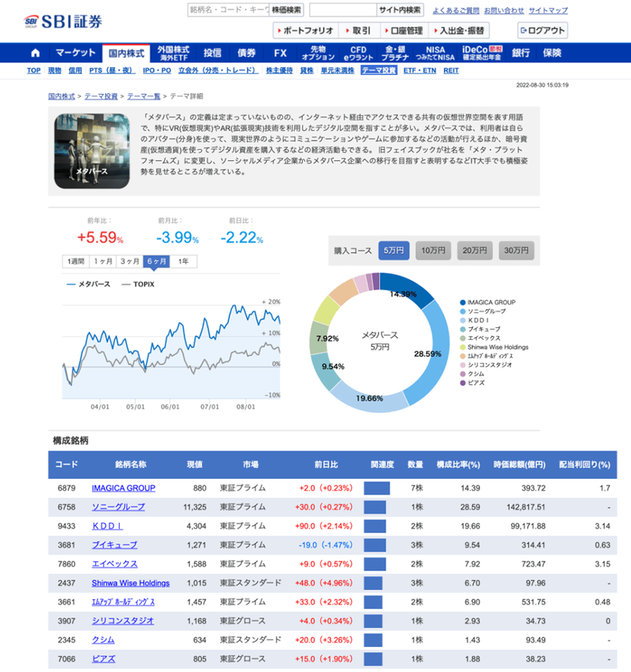The image size is (631, 672).
Task: Select the 国内株式 tab
Action: point(126,54)
